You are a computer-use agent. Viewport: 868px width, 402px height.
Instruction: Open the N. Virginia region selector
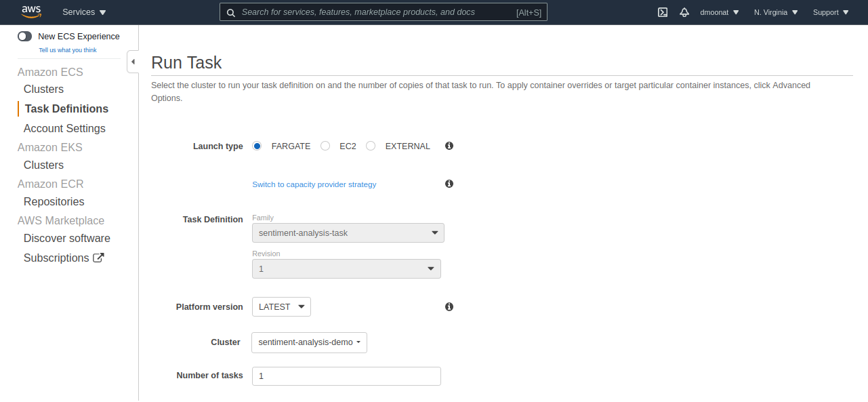776,12
